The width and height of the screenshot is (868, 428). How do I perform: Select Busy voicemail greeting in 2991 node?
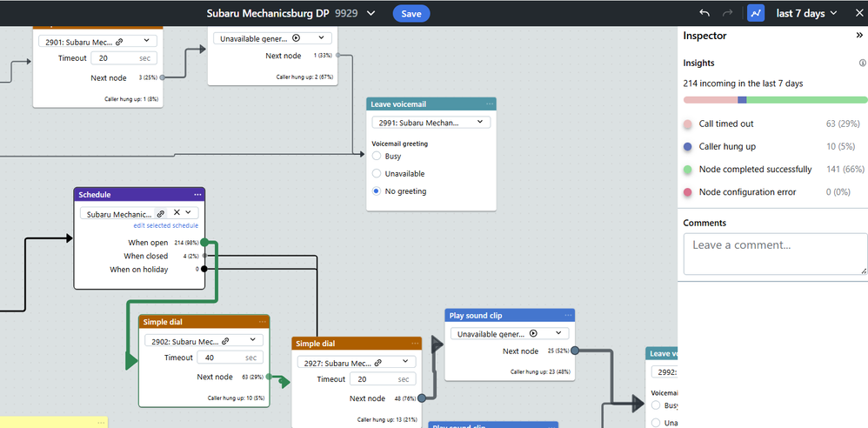click(x=377, y=156)
